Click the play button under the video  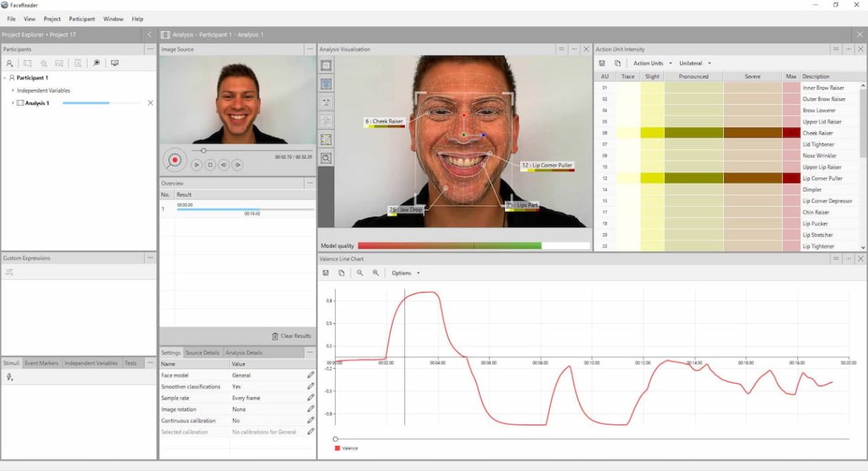pyautogui.click(x=196, y=165)
